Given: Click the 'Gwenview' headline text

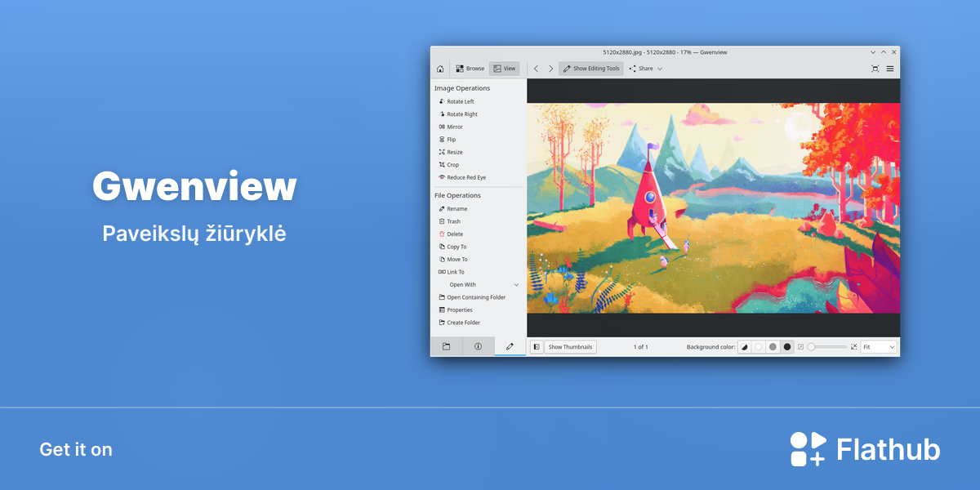Looking at the screenshot, I should coord(194,187).
